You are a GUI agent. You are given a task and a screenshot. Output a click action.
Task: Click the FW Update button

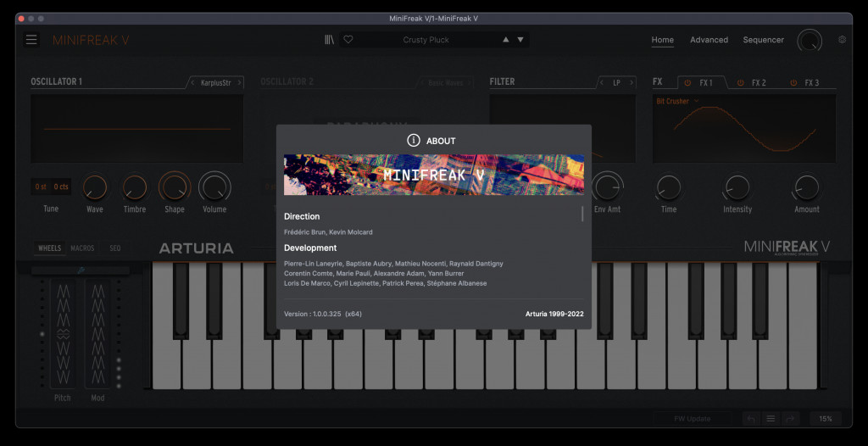pyautogui.click(x=692, y=419)
